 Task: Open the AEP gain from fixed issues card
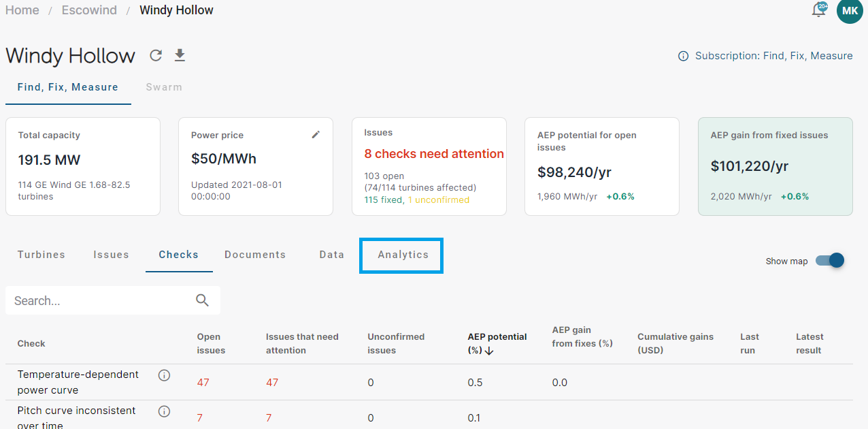coord(775,167)
